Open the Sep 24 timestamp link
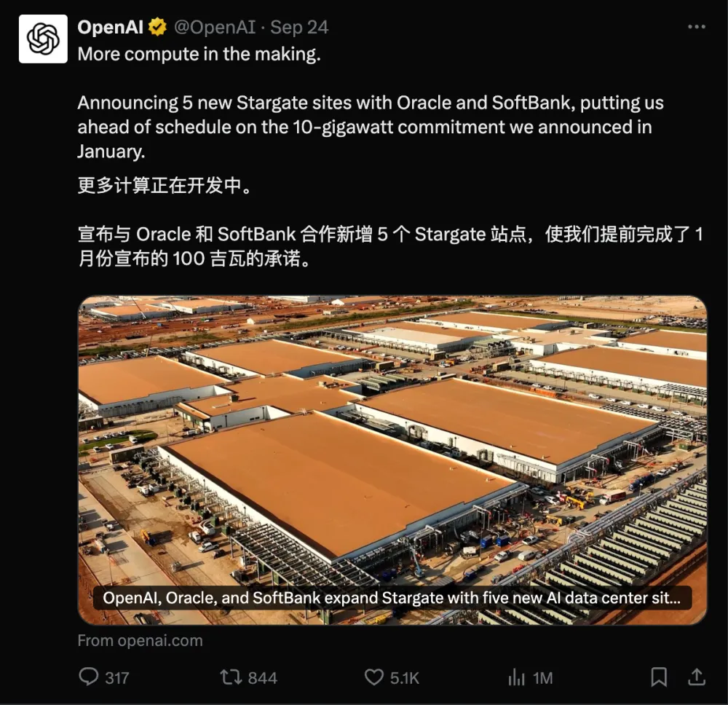The height and width of the screenshot is (705, 728). [299, 28]
